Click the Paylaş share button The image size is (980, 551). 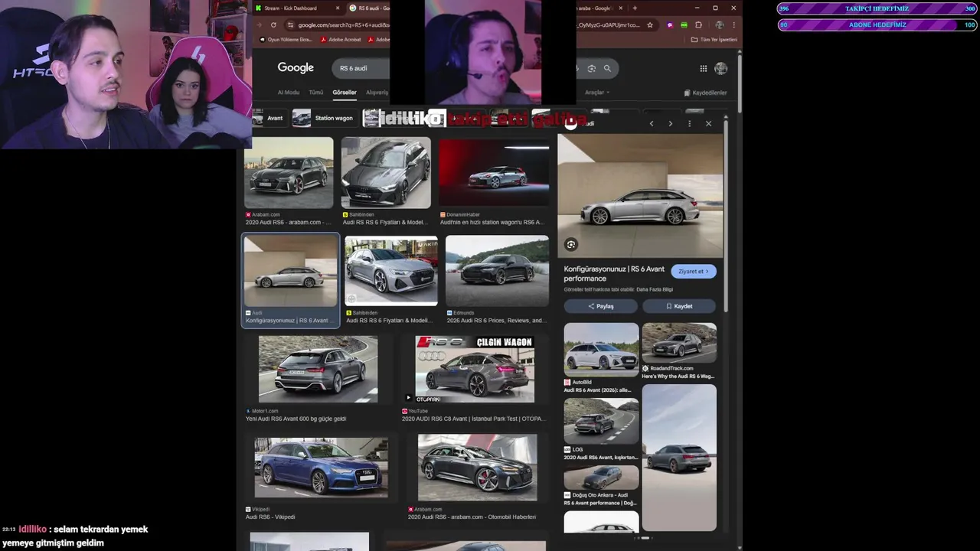601,306
